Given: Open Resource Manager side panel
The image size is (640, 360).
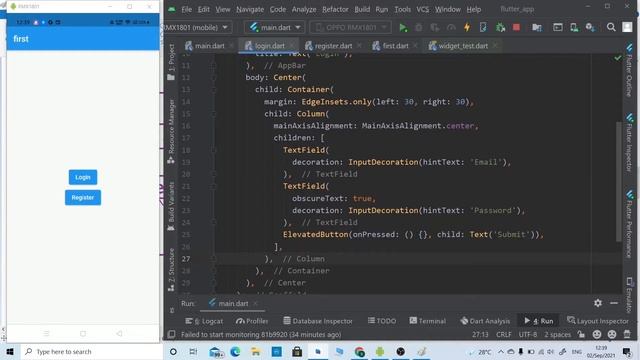Looking at the screenshot, I should pos(171,131).
